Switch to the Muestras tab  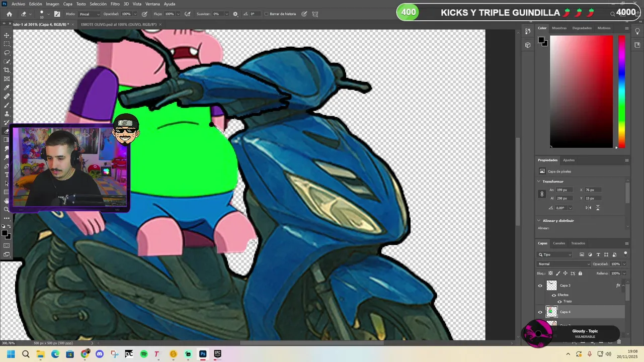click(x=559, y=28)
